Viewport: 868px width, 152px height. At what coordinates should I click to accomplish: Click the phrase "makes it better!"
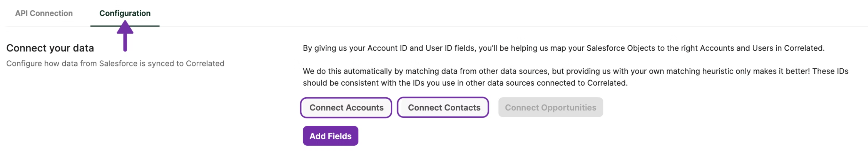[x=781, y=71]
